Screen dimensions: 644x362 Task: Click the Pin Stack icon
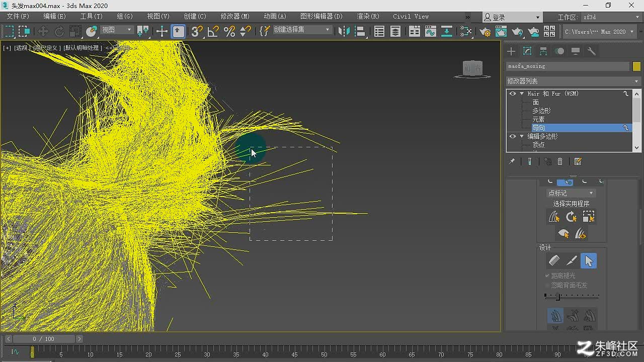coord(512,161)
